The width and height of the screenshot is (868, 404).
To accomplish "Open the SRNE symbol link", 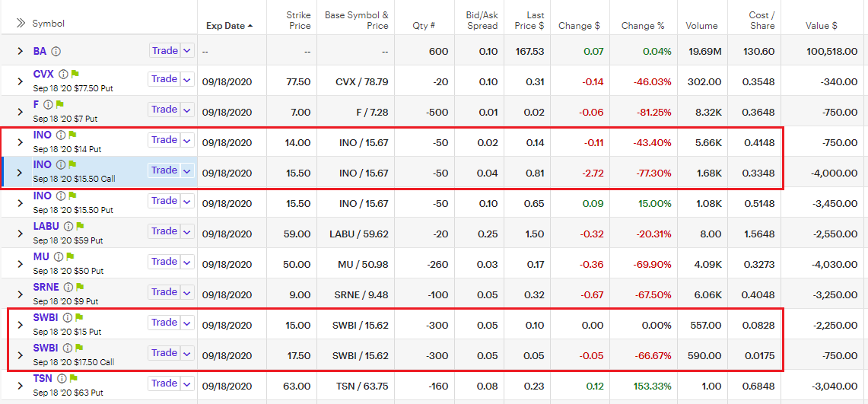I will (x=46, y=288).
